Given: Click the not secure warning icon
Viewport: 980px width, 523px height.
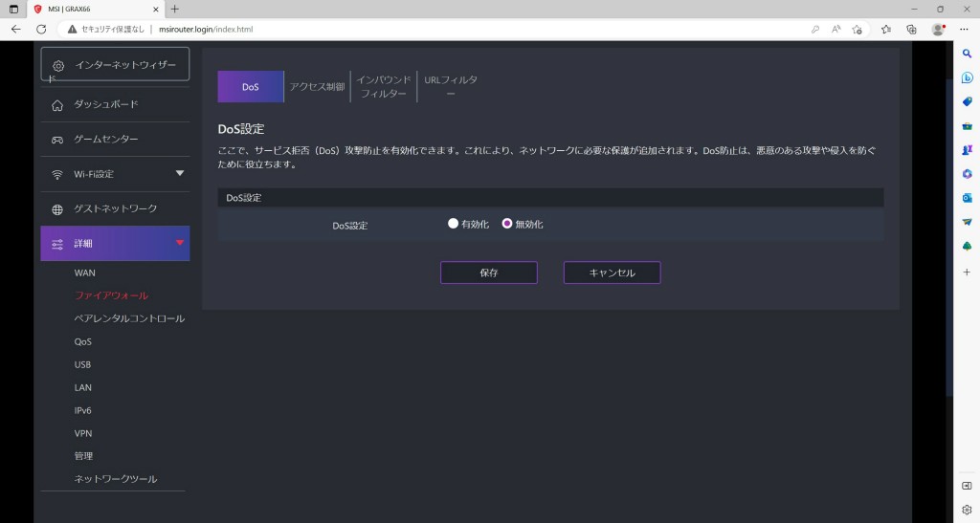Looking at the screenshot, I should coord(73,30).
